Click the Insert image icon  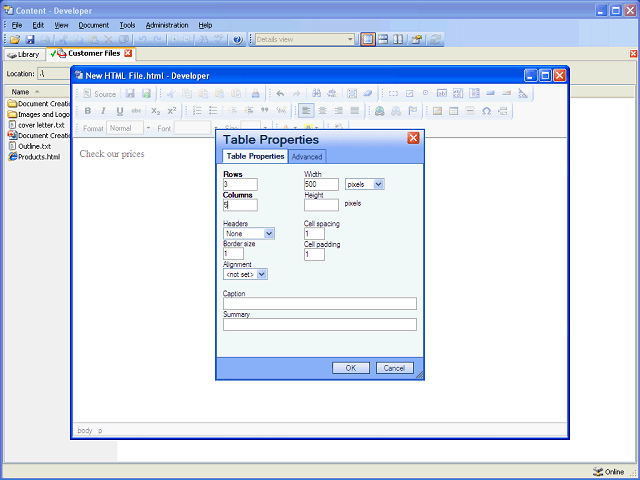(x=438, y=111)
